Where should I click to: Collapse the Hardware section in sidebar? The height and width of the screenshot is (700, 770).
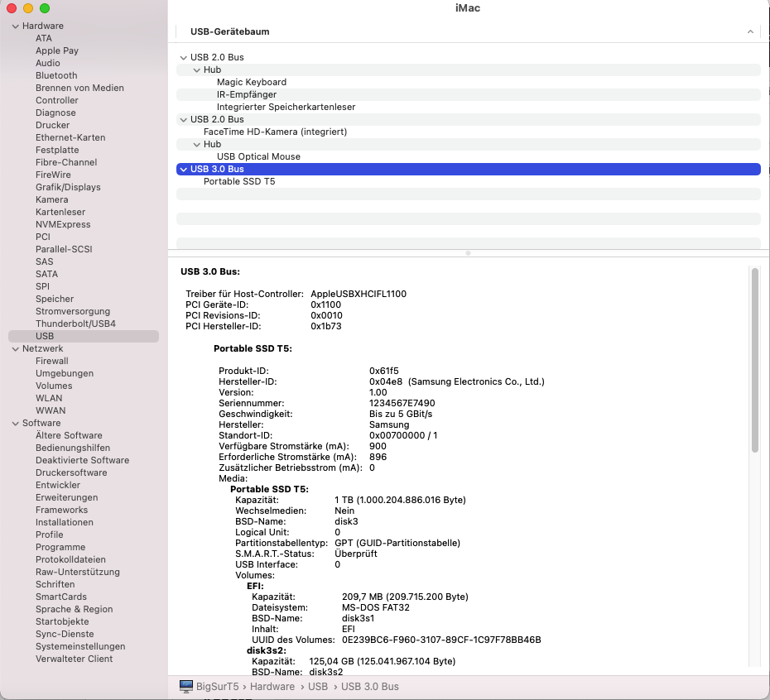pyautogui.click(x=16, y=26)
